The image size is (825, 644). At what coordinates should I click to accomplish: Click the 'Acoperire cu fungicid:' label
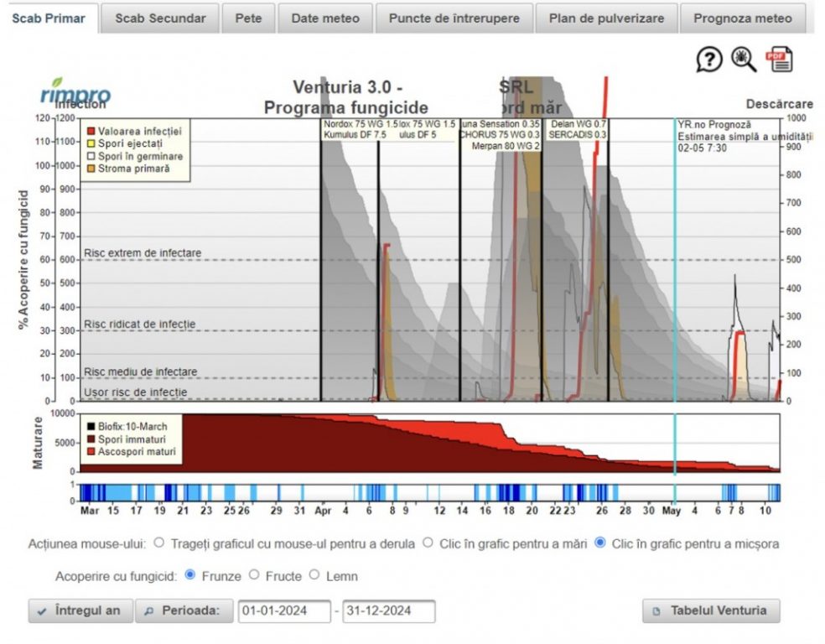pyautogui.click(x=117, y=576)
